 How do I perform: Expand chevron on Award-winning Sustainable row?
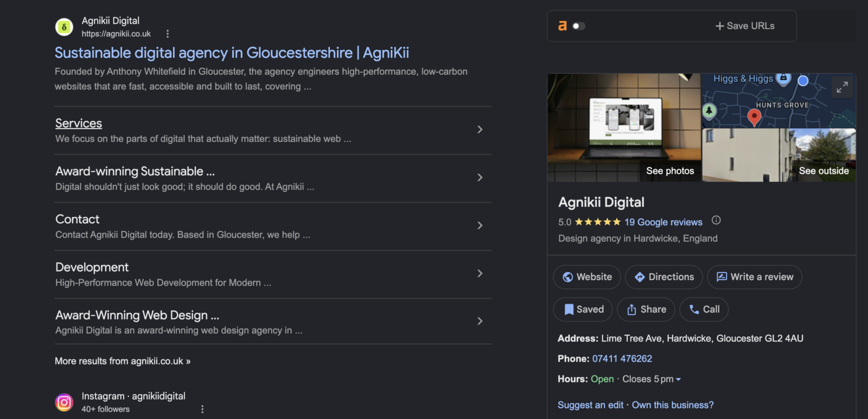pyautogui.click(x=480, y=177)
